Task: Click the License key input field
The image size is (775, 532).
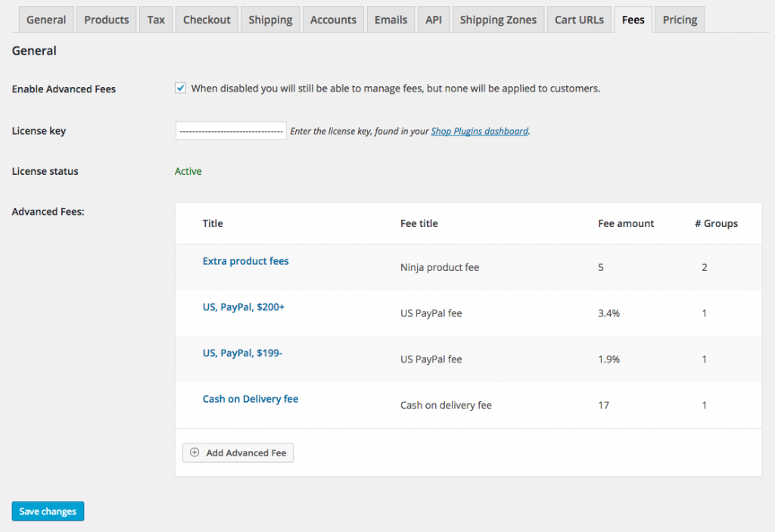Action: (230, 130)
